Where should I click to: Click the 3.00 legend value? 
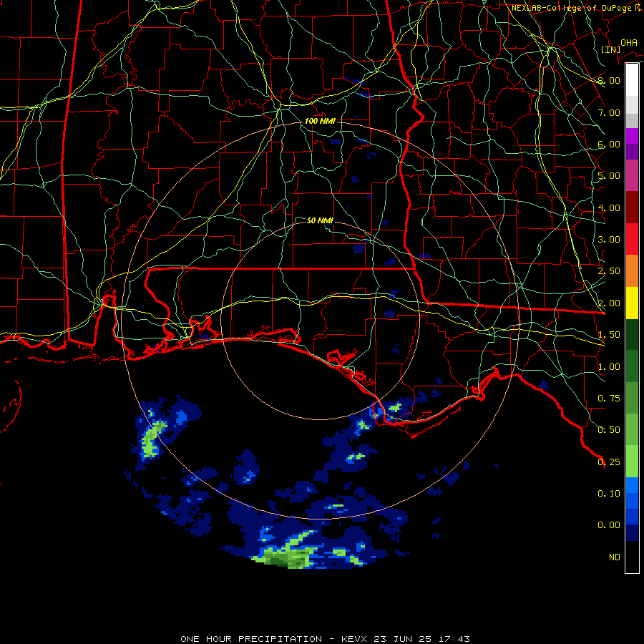(x=609, y=240)
